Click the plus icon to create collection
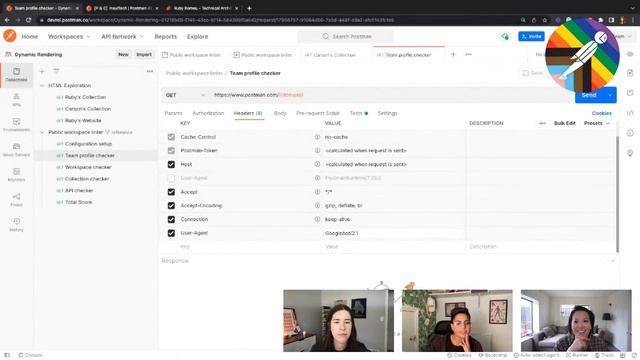The height and width of the screenshot is (360, 640). pos(42,71)
